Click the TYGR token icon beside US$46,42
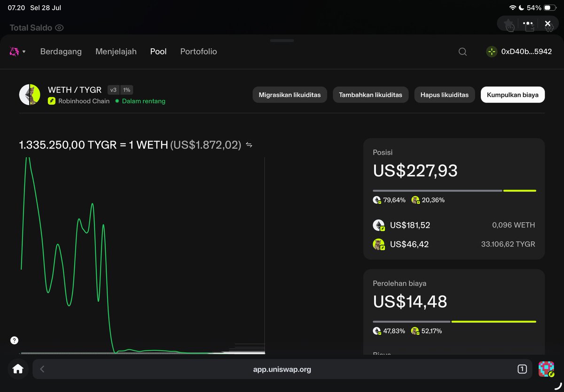This screenshot has height=392, width=564. (x=379, y=244)
